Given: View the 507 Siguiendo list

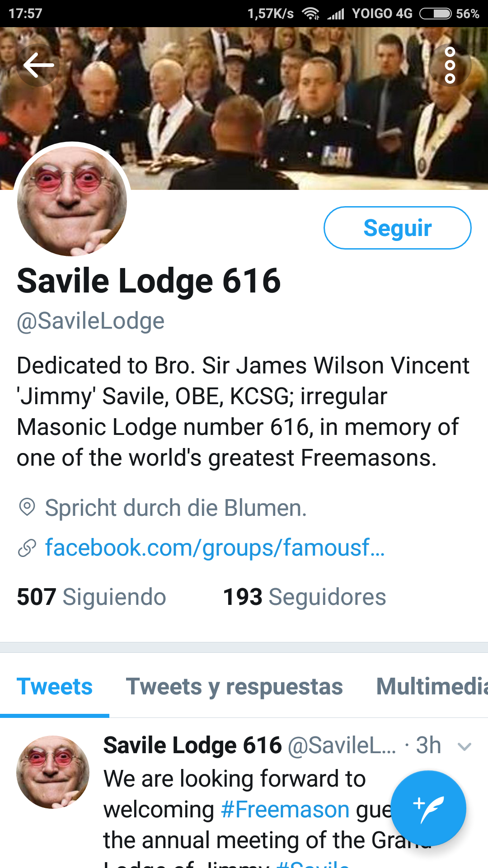Looking at the screenshot, I should tap(91, 597).
